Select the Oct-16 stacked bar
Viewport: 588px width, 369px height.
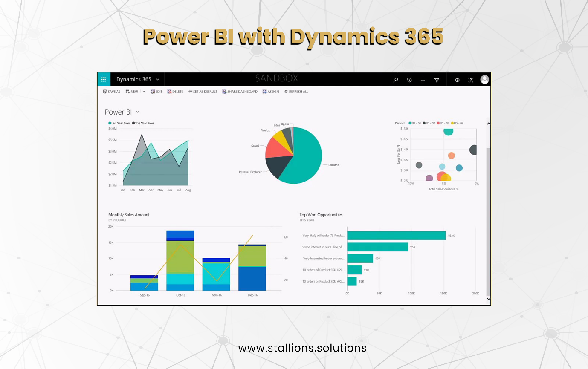pyautogui.click(x=180, y=260)
